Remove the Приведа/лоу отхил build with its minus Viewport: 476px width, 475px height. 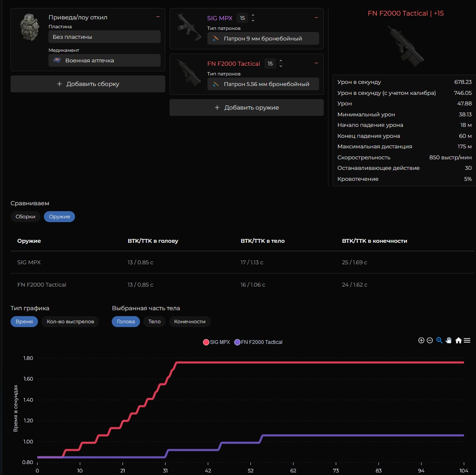(158, 17)
